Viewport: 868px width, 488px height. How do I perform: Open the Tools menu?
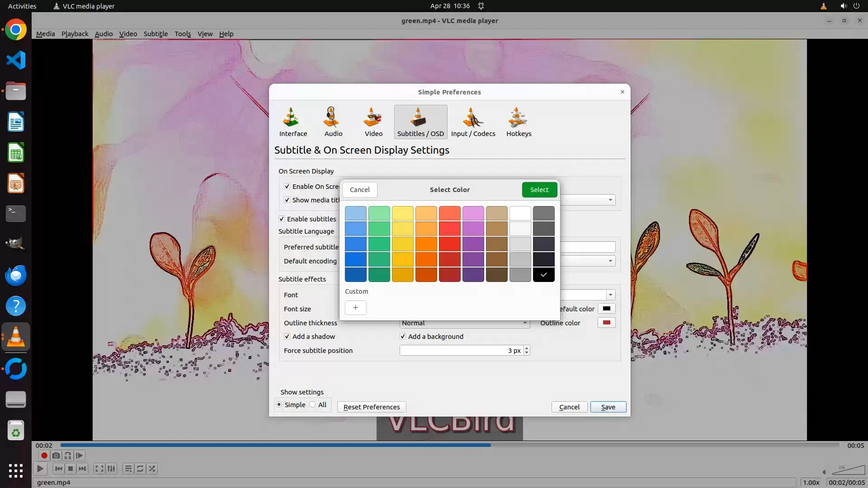click(183, 34)
